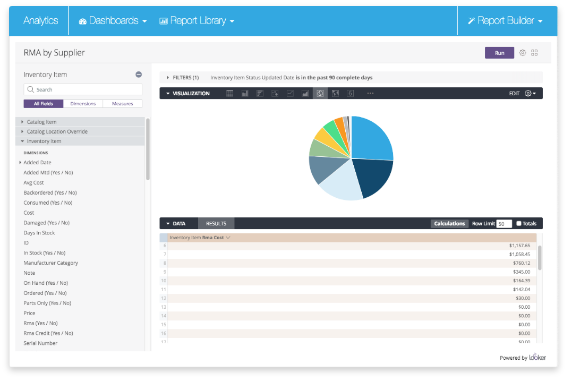Image resolution: width=568 pixels, height=380 pixels.
Task: Run the report
Action: 499,53
